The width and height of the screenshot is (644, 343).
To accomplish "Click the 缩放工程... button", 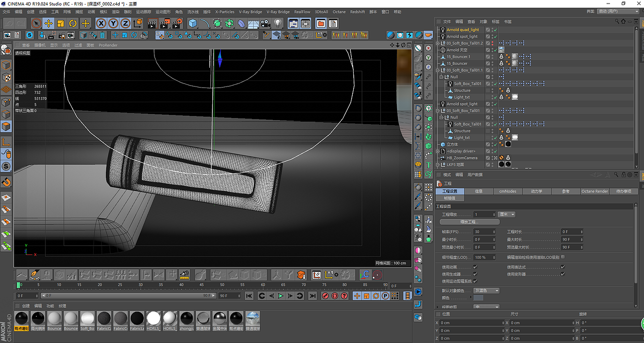I will coord(469,222).
